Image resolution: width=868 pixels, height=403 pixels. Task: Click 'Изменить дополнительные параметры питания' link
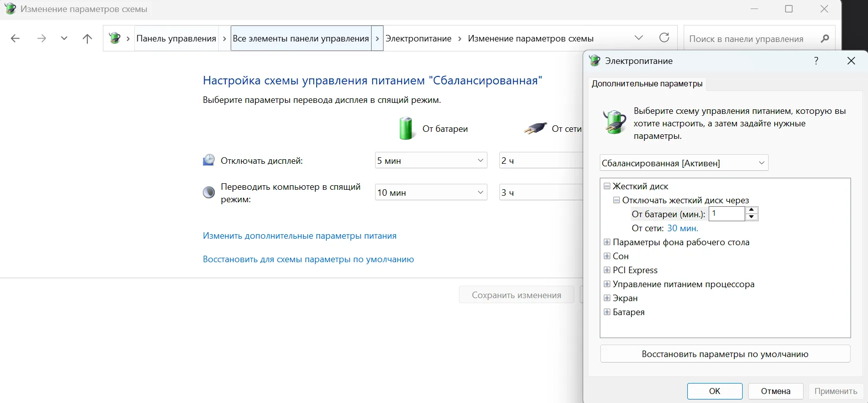[x=300, y=236]
